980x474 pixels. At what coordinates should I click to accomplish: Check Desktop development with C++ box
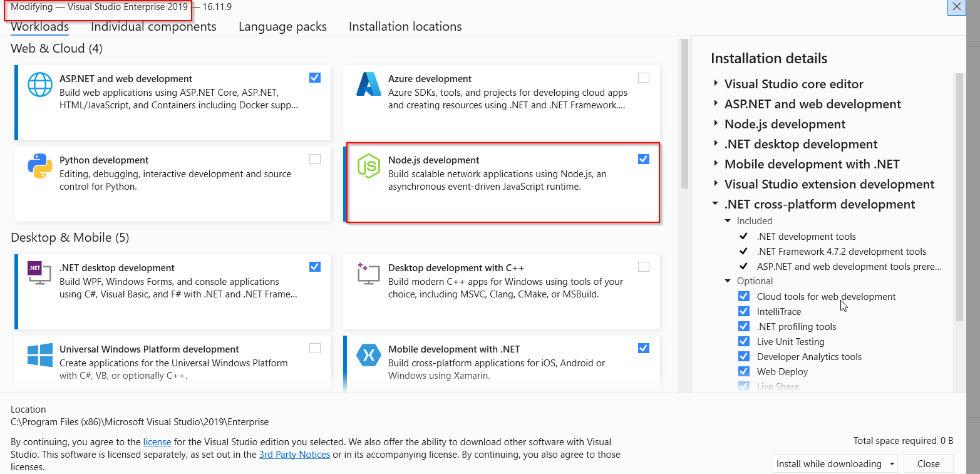(644, 267)
